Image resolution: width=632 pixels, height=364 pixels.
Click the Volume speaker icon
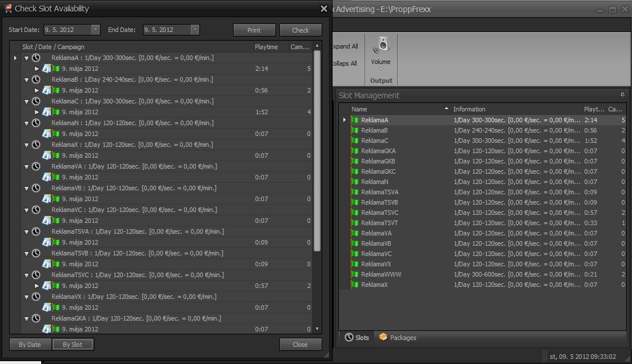point(381,45)
